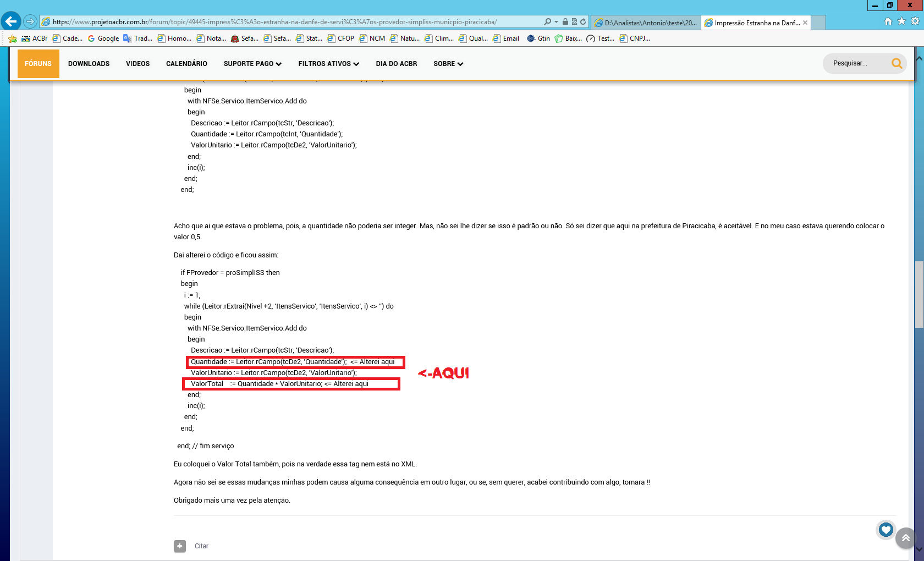Expand the SOBRE dropdown menu
Image resolution: width=924 pixels, height=561 pixels.
pyautogui.click(x=448, y=64)
